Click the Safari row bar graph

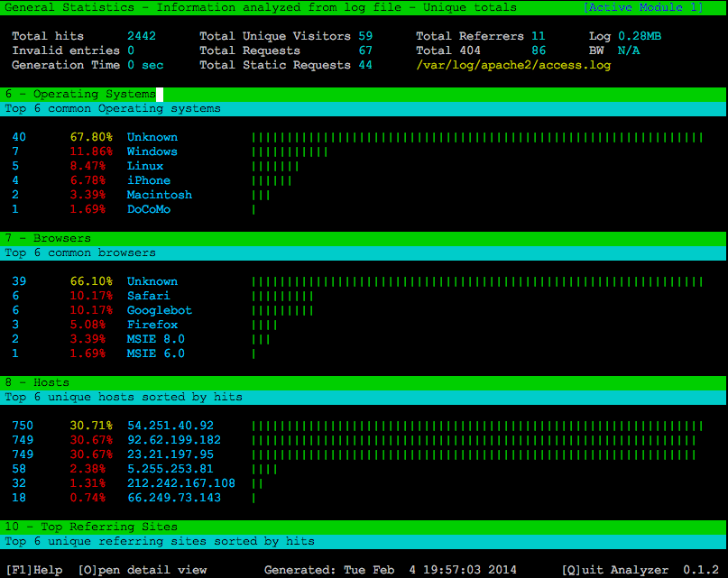(282, 296)
